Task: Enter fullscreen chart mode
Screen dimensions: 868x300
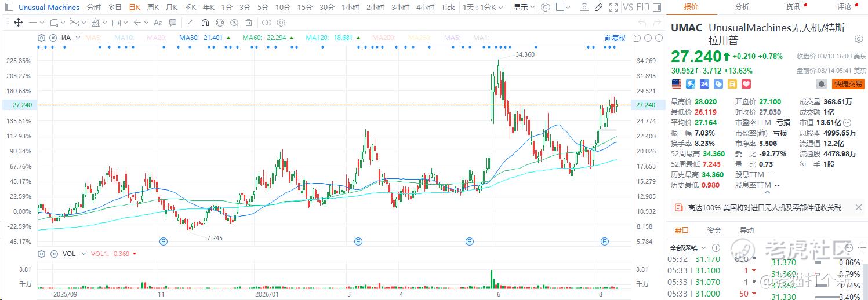Action: click(x=613, y=8)
